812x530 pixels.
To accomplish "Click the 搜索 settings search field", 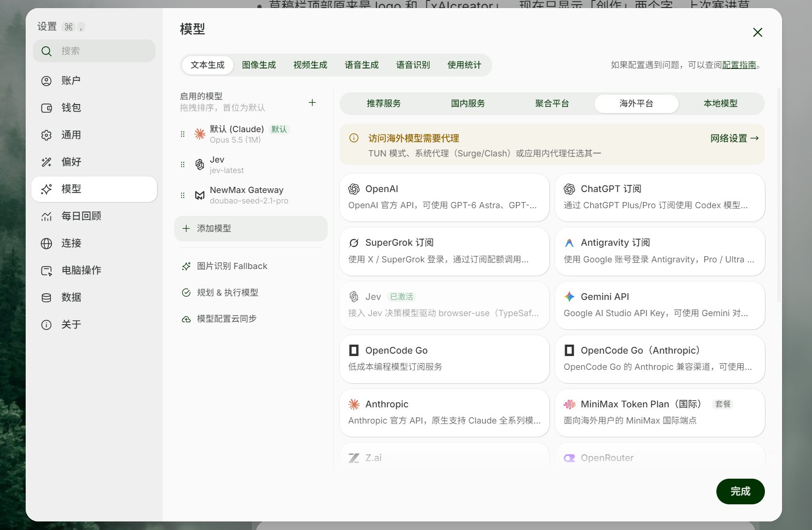I will tap(94, 51).
